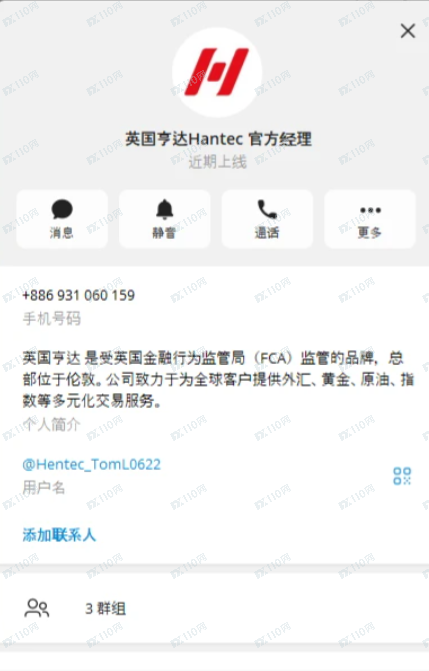Click the phone number +886 931 060 159
This screenshot has width=429, height=671.
79,295
